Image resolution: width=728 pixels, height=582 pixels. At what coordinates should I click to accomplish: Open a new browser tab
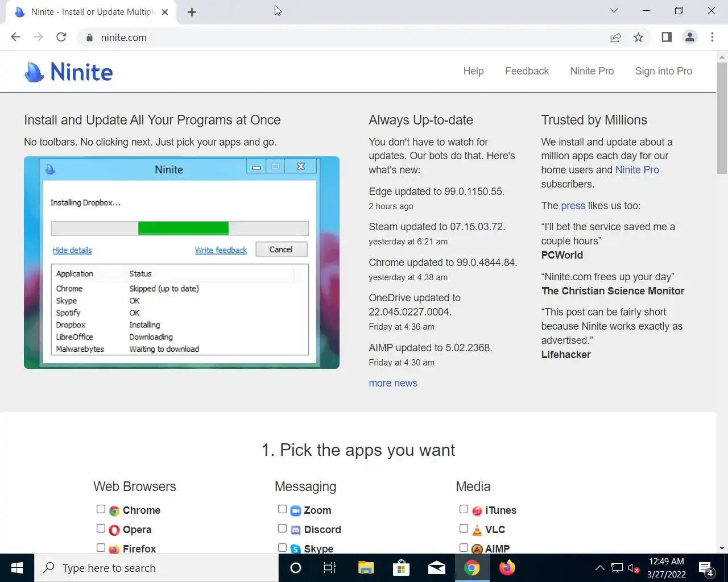(x=192, y=12)
